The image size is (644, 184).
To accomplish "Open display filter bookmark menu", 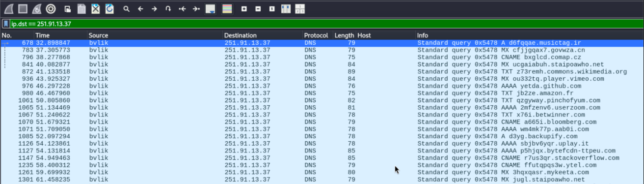I will 6,24.
